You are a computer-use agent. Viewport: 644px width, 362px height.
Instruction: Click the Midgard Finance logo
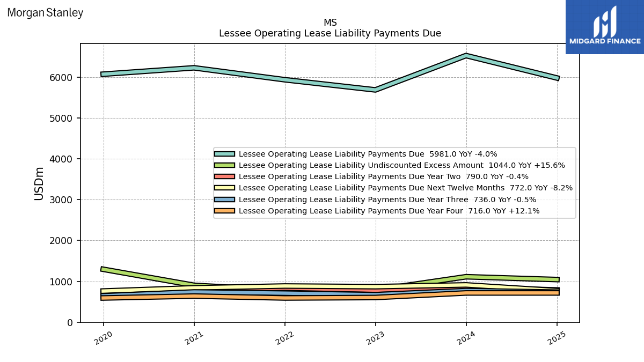[605, 27]
